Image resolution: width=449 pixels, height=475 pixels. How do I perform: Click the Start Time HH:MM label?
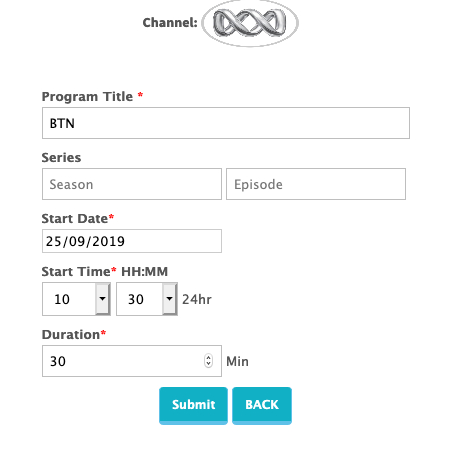(105, 272)
